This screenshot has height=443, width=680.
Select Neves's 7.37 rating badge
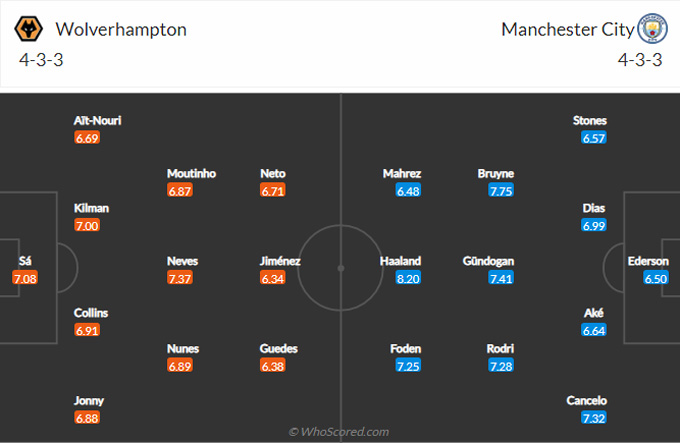[x=182, y=279]
